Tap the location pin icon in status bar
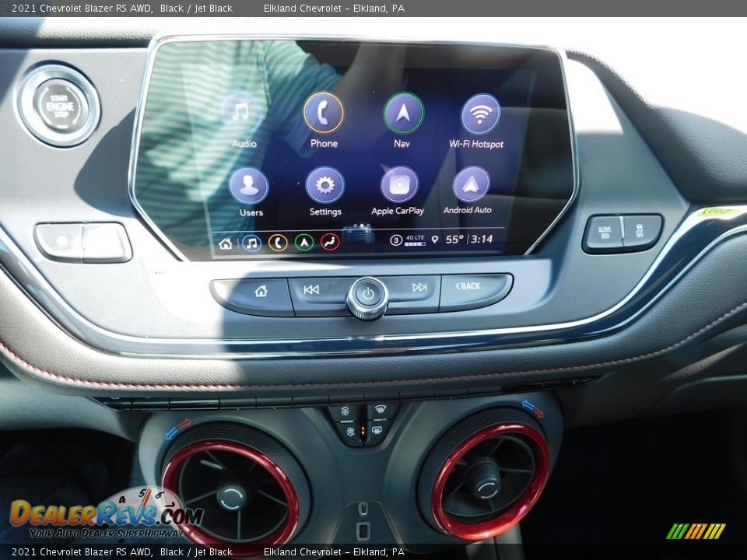This screenshot has height=560, width=747. [434, 239]
